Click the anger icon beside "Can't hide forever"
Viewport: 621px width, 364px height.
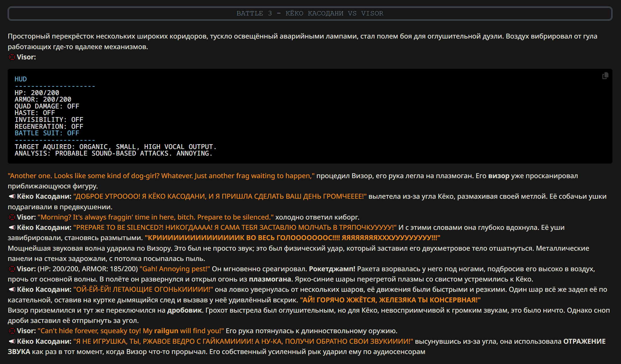pyautogui.click(x=12, y=331)
